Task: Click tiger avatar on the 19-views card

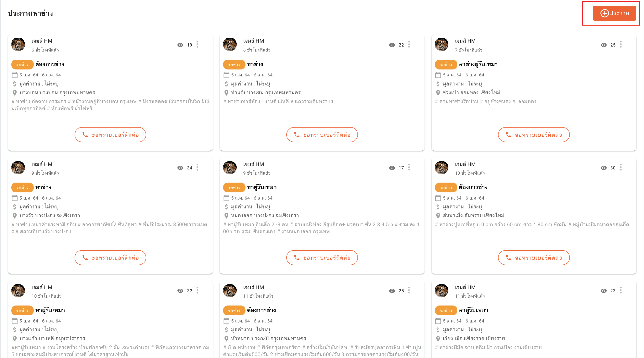Action: click(x=18, y=44)
